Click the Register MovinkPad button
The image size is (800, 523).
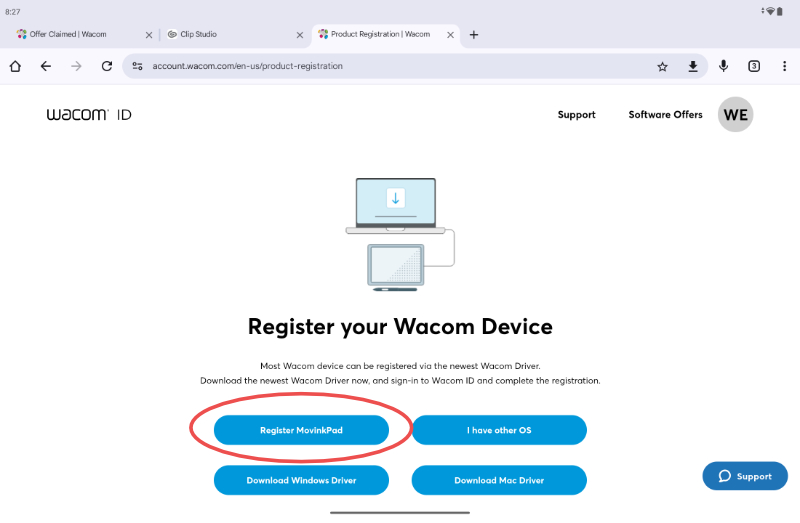pos(301,430)
